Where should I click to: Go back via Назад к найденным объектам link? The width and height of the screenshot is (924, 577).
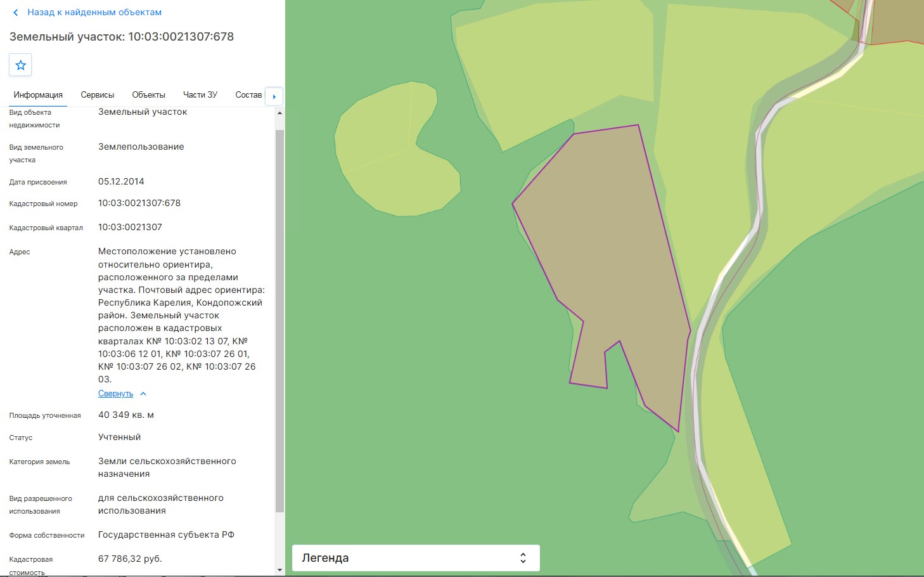(94, 13)
